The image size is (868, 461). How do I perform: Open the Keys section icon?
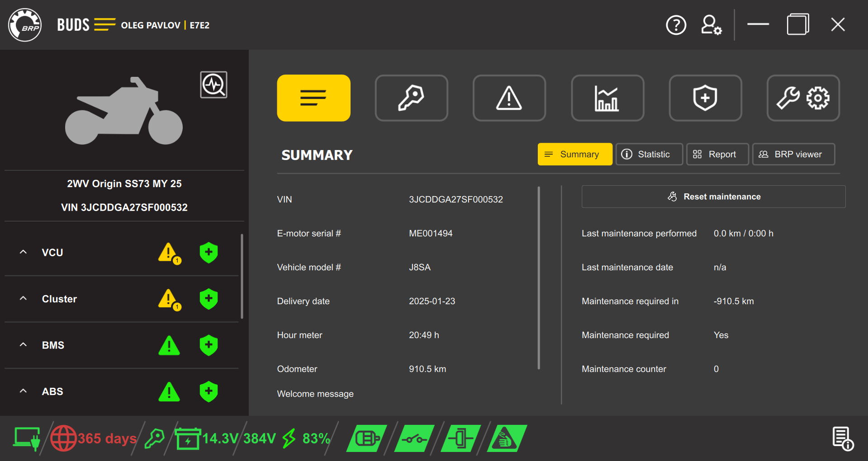[x=411, y=98]
